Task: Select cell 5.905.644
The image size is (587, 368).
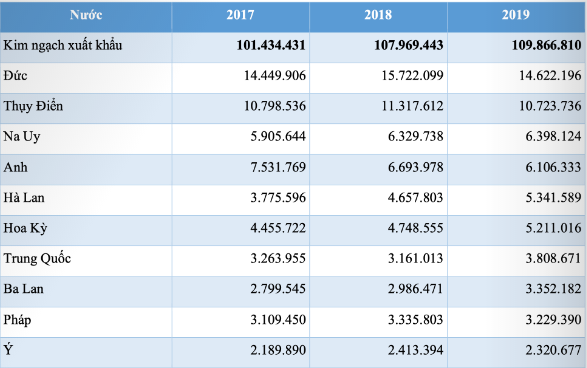Action: click(x=278, y=137)
